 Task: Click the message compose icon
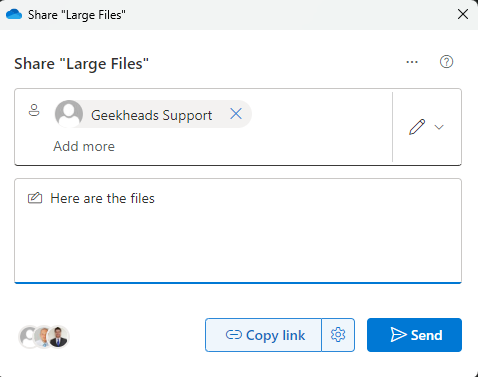coord(35,198)
